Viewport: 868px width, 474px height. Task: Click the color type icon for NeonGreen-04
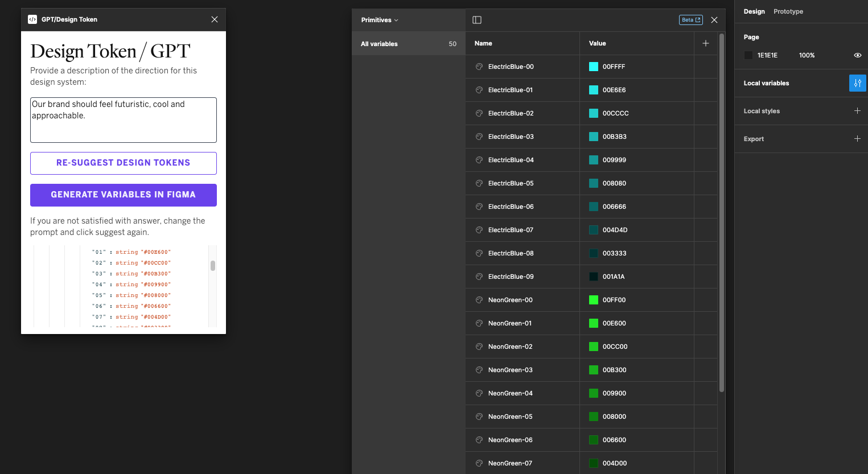[479, 393]
